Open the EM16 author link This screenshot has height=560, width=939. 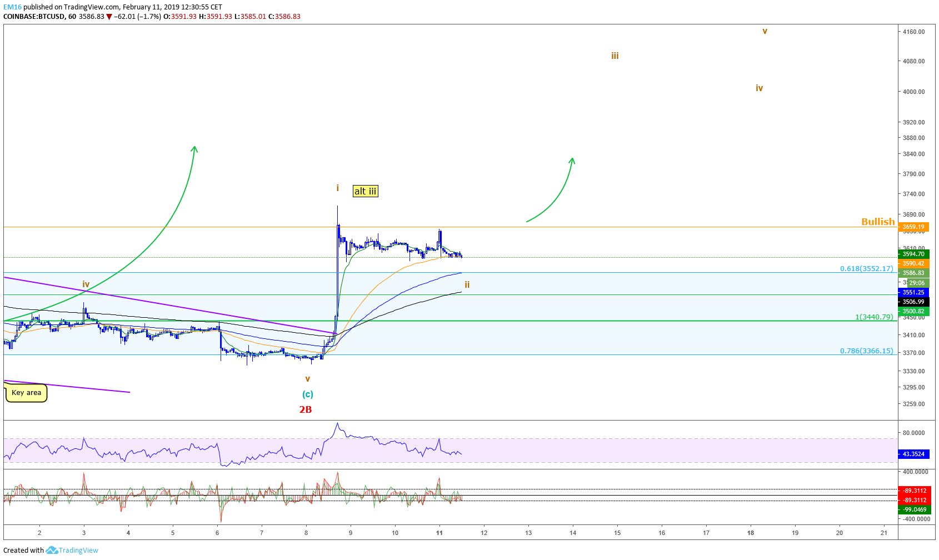click(x=12, y=7)
